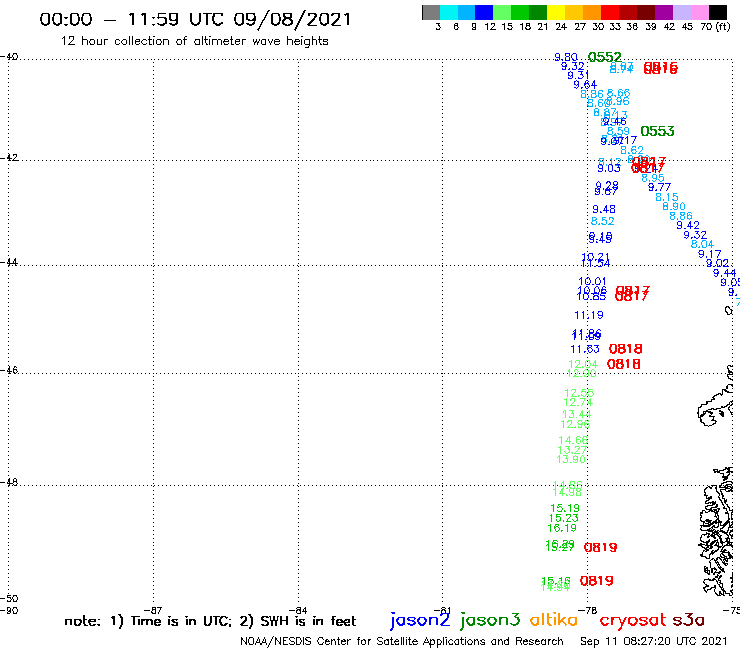Click the 8.52 wave height value
This screenshot has width=740, height=650.
602,221
